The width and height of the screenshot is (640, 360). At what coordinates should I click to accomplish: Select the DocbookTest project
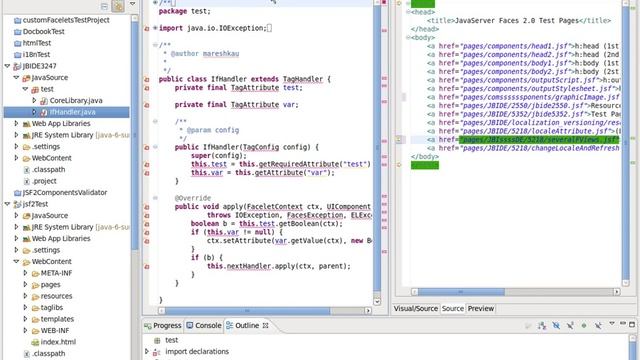click(44, 31)
